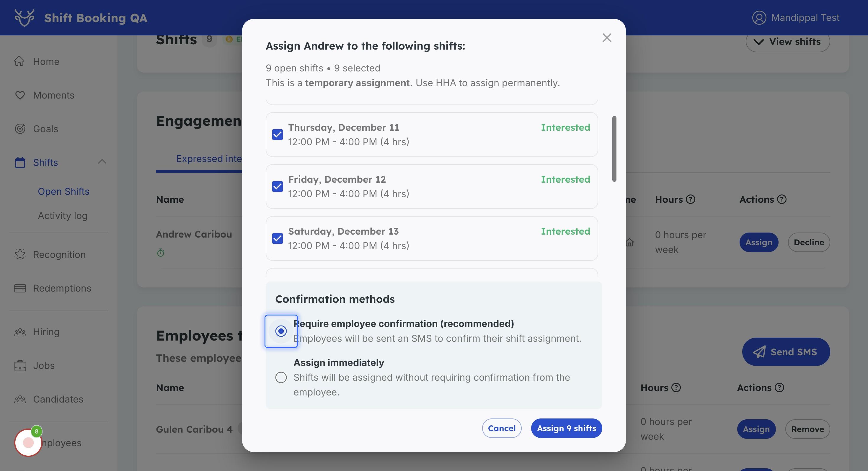Switch to the Expressed interest tab
The width and height of the screenshot is (868, 471).
point(209,158)
